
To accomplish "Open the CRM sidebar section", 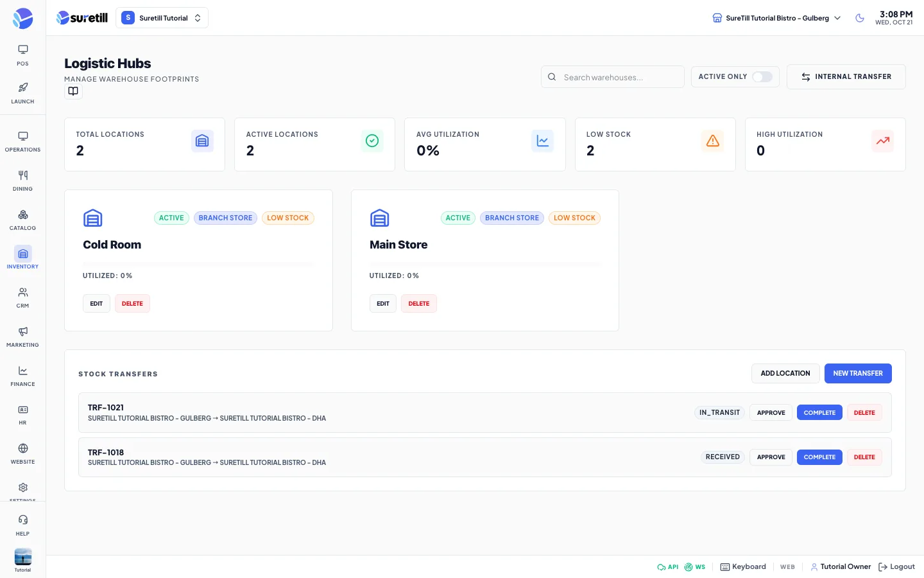I will click(x=22, y=297).
